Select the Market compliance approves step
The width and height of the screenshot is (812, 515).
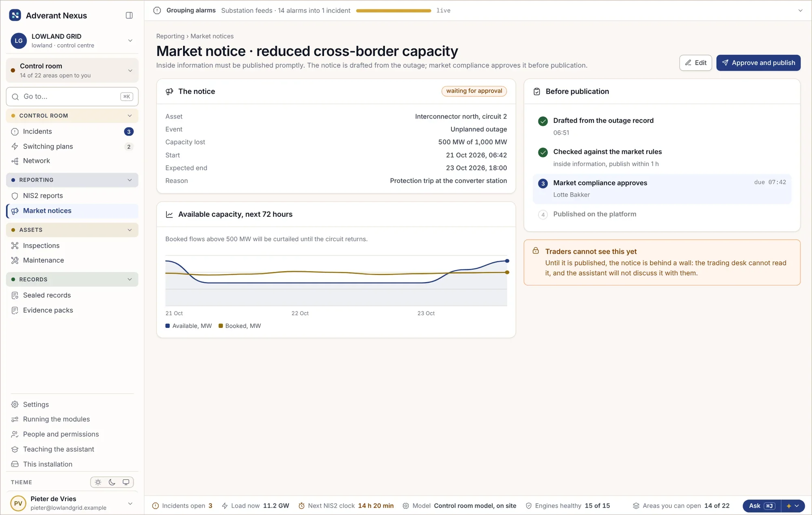click(x=662, y=189)
